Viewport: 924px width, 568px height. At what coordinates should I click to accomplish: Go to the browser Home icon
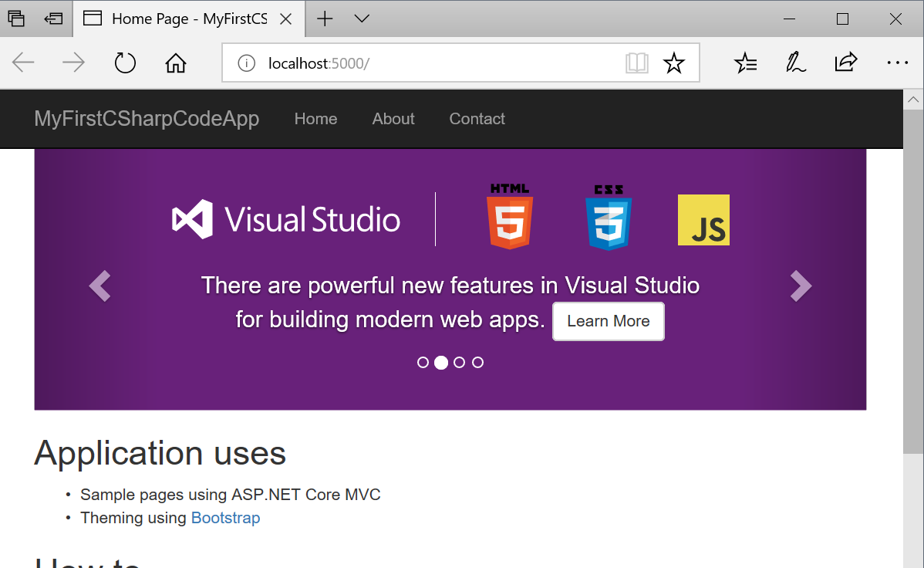click(x=176, y=63)
